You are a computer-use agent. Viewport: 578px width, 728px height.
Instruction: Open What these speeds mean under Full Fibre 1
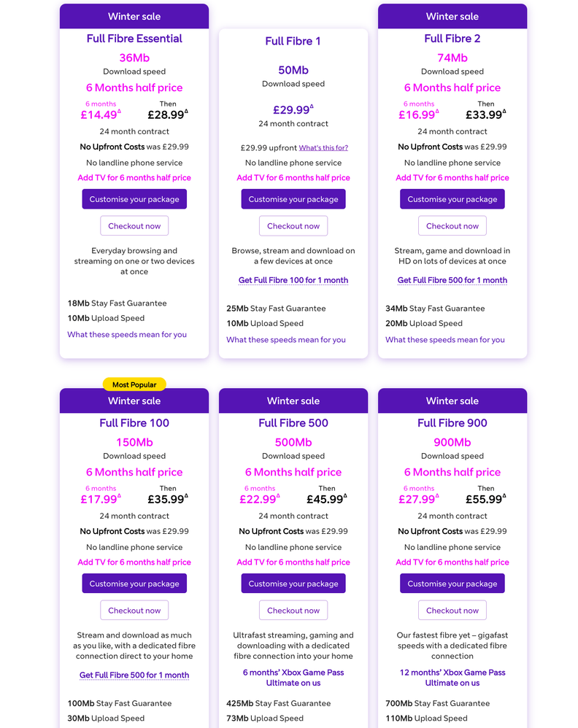[286, 340]
